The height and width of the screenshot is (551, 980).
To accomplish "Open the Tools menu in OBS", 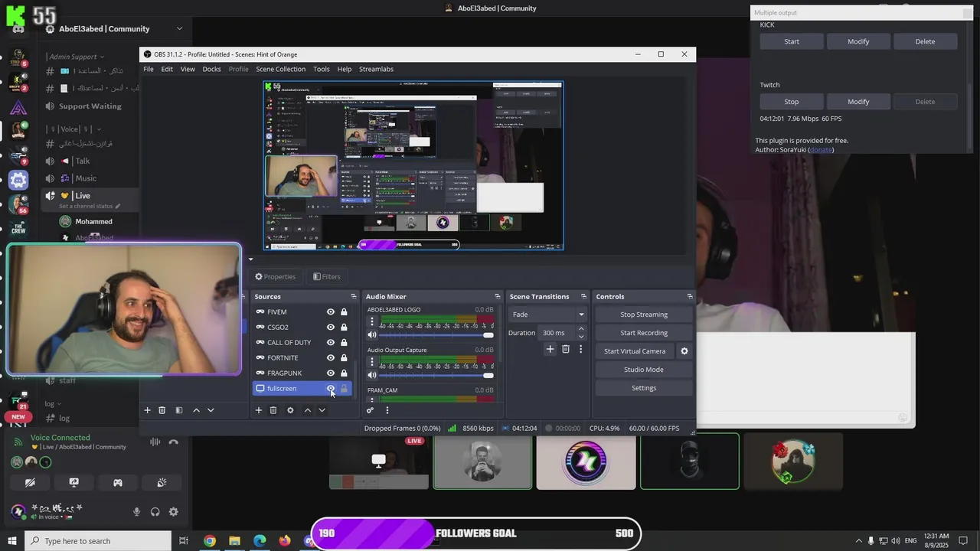I will coord(321,69).
